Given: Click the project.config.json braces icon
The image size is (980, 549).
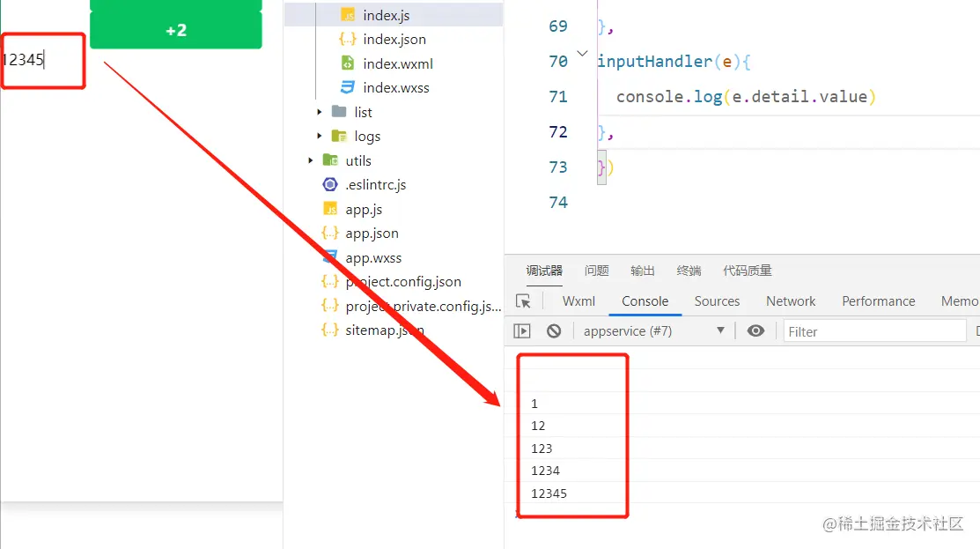Looking at the screenshot, I should pyautogui.click(x=330, y=281).
